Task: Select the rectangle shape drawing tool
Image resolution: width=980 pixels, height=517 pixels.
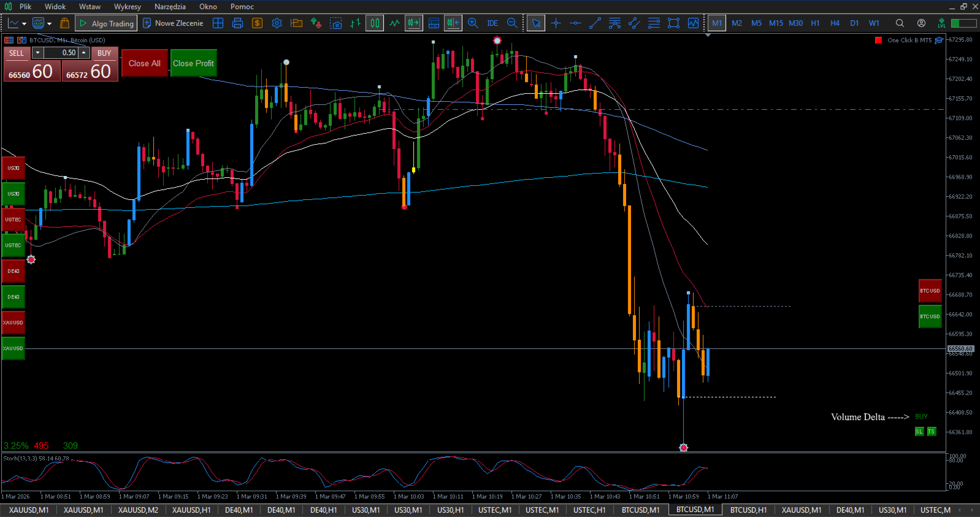Action: coord(673,23)
